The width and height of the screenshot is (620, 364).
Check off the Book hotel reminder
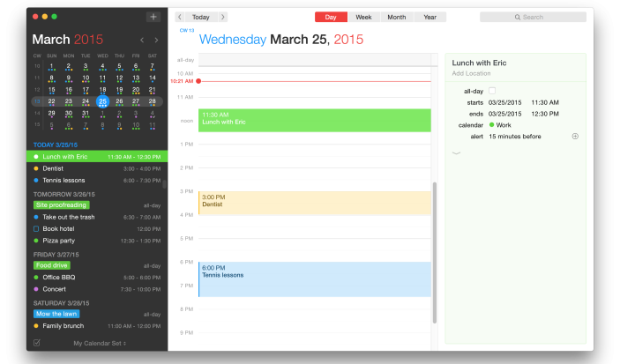36,228
